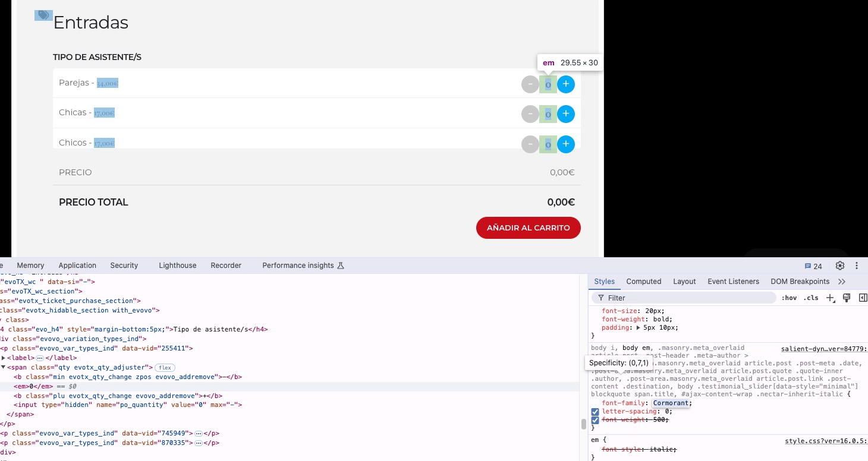Select the h4 evo_h4 element row
868x461 pixels.
click(290, 329)
